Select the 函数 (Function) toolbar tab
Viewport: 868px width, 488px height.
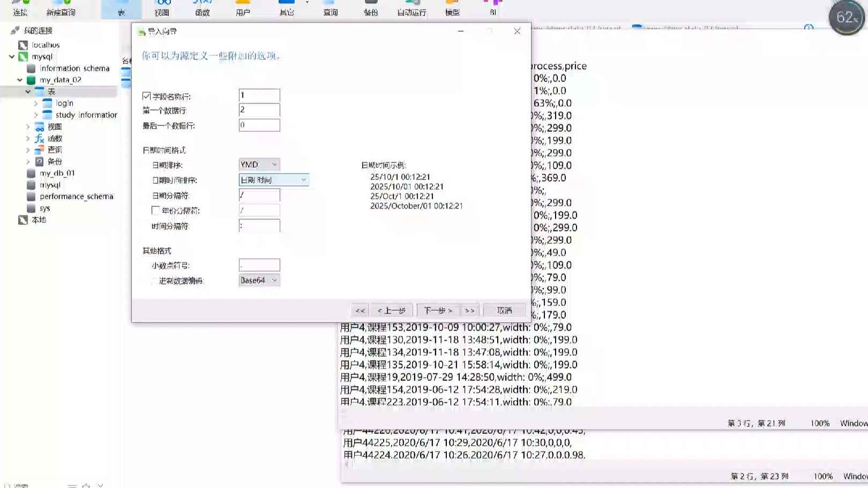click(x=203, y=8)
